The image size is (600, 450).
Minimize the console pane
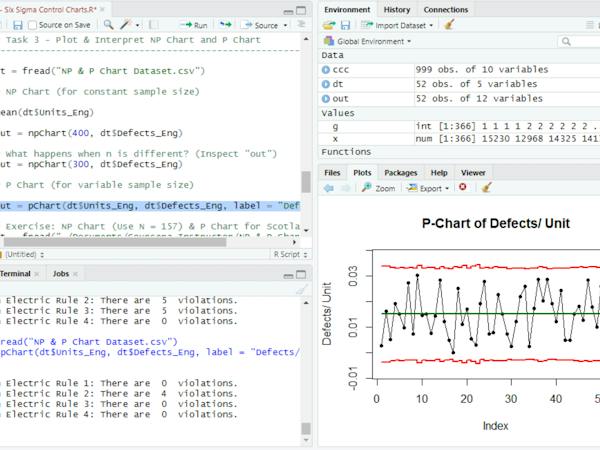click(x=288, y=276)
